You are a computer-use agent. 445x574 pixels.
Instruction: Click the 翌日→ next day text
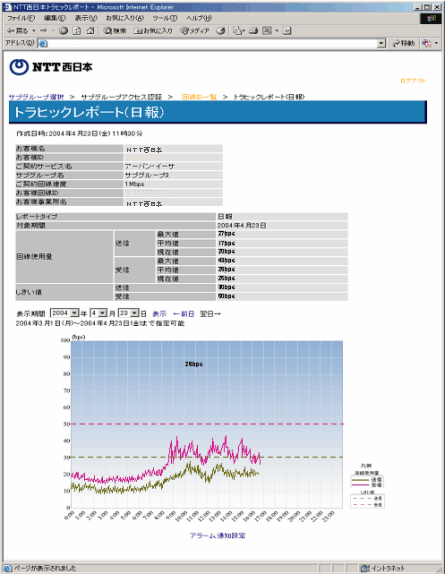click(x=210, y=314)
